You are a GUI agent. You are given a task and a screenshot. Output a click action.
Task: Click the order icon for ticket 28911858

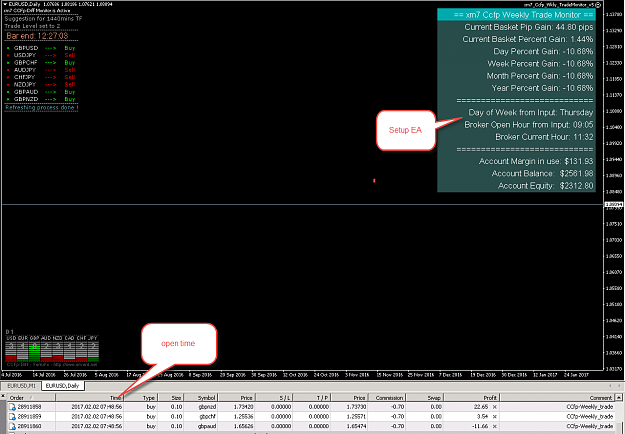coord(12,407)
